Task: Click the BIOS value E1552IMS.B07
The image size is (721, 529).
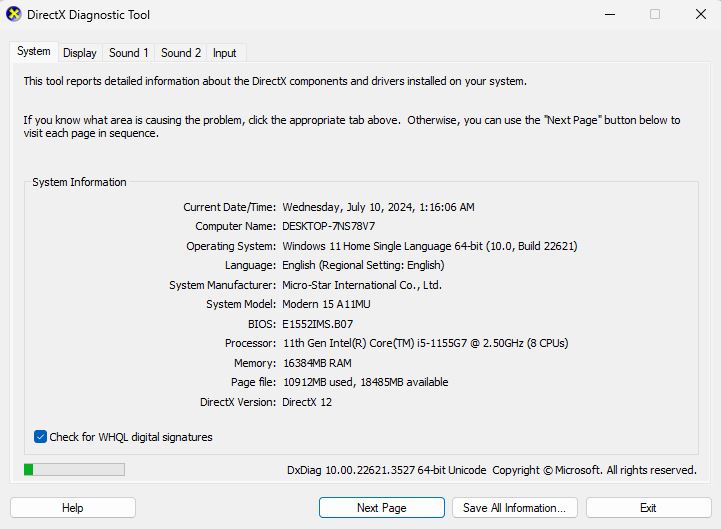Action: [x=317, y=324]
